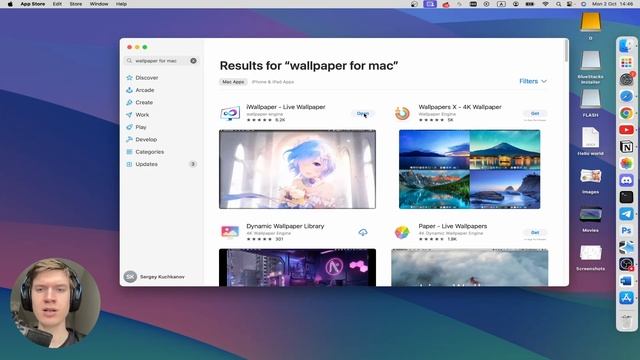Open Spotlight search in menu bar
Viewport: 640px width, 360px height.
click(x=558, y=4)
